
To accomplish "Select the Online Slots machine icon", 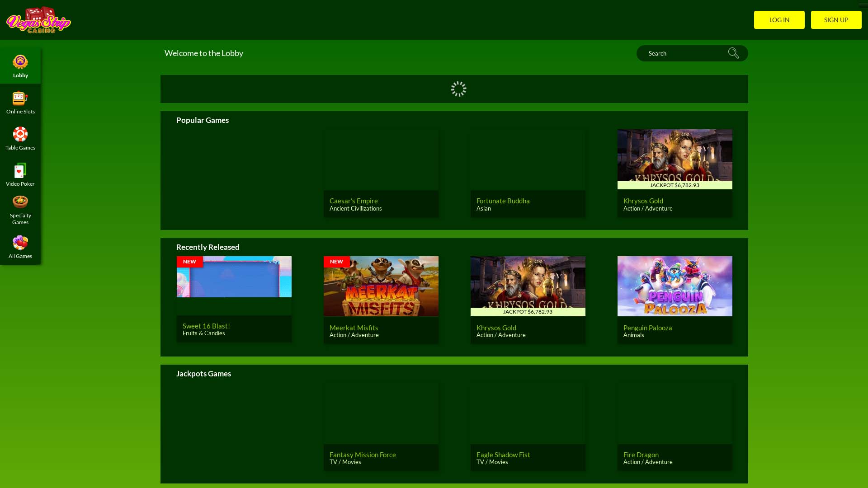I will tap(20, 98).
